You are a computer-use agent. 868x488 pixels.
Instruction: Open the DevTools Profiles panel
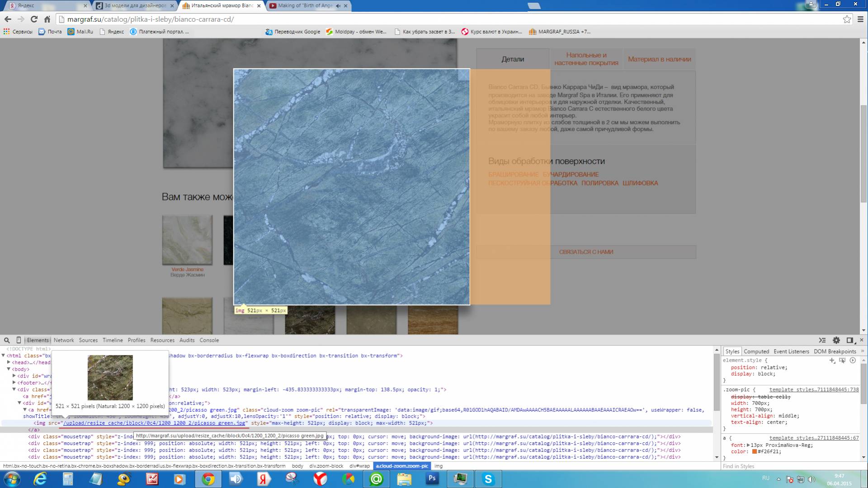(x=137, y=340)
